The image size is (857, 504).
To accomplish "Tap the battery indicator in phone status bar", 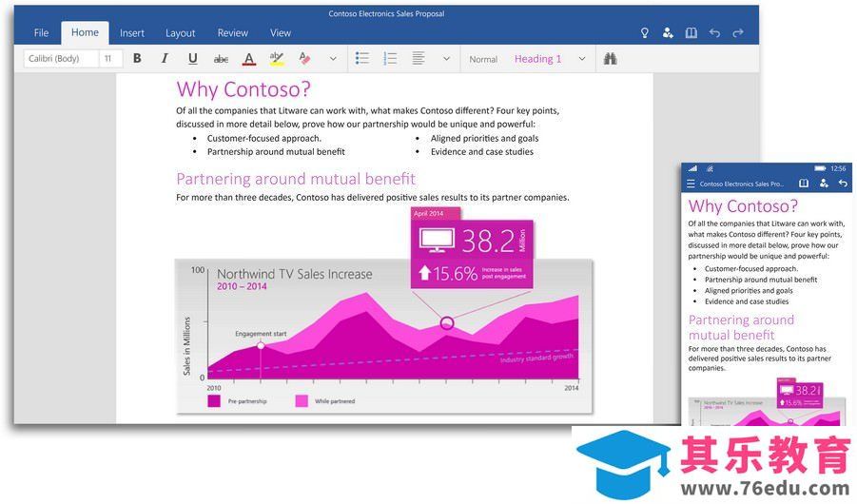I will 820,168.
